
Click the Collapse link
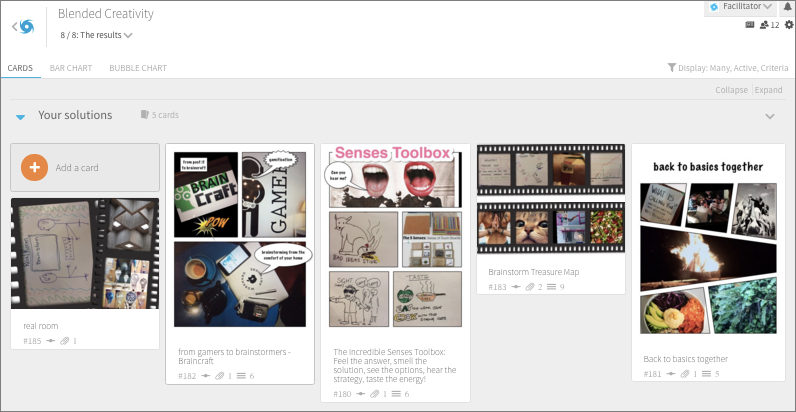click(732, 90)
